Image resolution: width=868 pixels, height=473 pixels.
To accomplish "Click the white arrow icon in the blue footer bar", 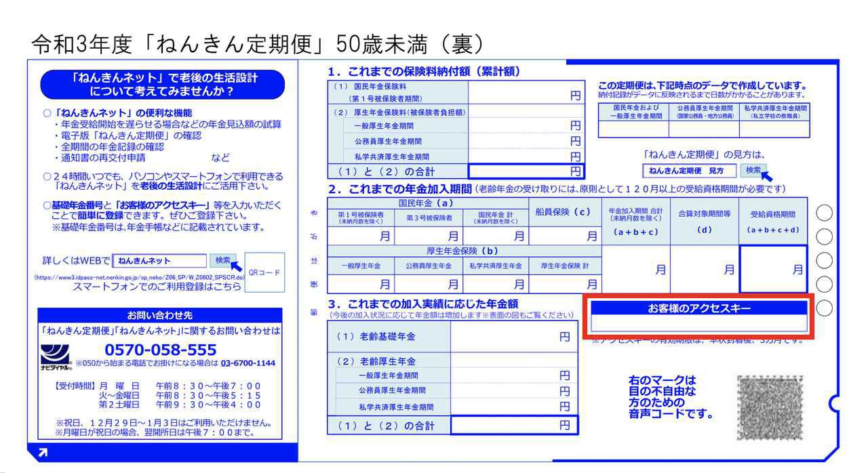I will click(43, 453).
